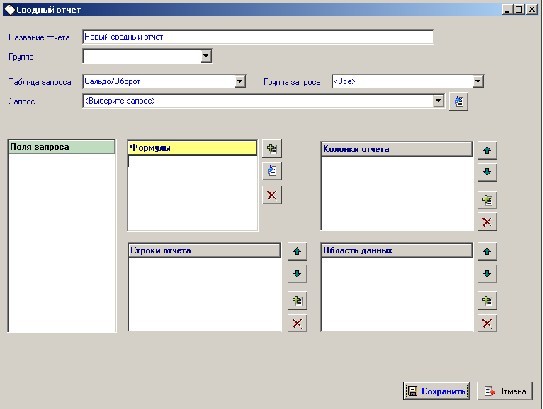Close the Сводный отчет window

(x=532, y=9)
